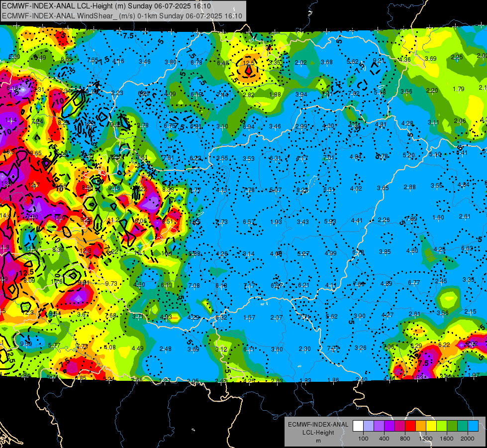The image size is (487, 448).
Task: Select the dark green legend swatch
Action: [452, 426]
